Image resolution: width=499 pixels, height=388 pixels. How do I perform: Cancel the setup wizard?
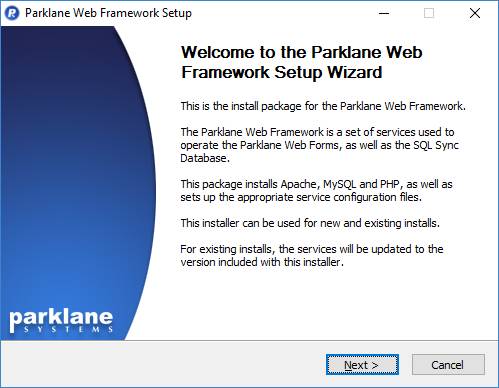(448, 365)
